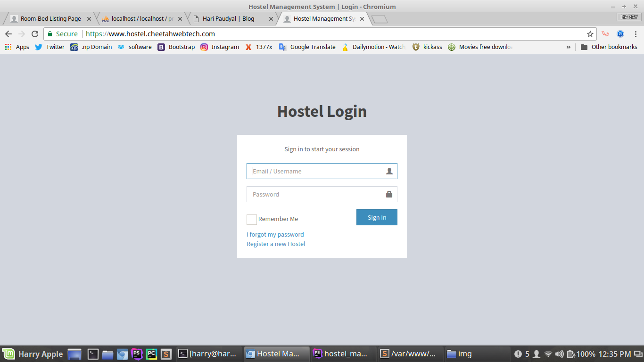Switch to the Hari Paudyal Blog tab
Image resolution: width=644 pixels, height=362 pixels.
click(228, 19)
